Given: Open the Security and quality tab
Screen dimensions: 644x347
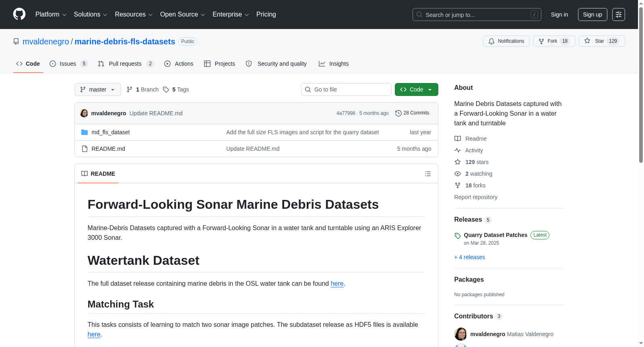Looking at the screenshot, I should pyautogui.click(x=276, y=64).
